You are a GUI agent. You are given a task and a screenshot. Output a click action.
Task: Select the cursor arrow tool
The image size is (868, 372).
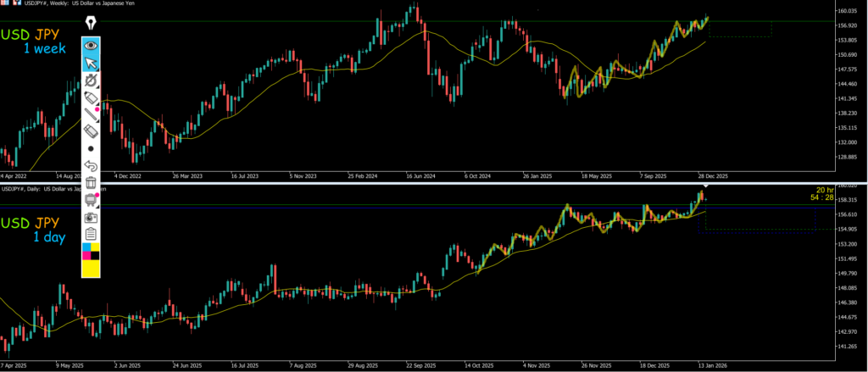pyautogui.click(x=91, y=63)
